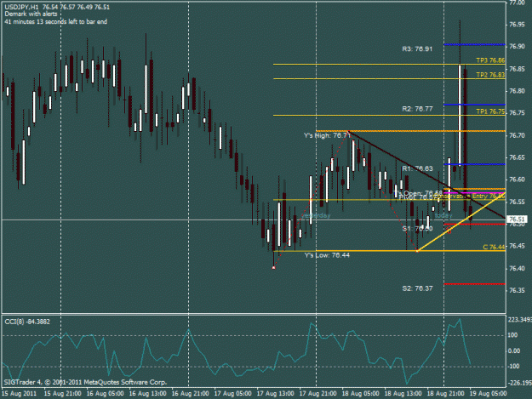The width and height of the screenshot is (532, 399).
Task: Click the '15 Aug 21:00' time axis label
Action: (x=62, y=394)
